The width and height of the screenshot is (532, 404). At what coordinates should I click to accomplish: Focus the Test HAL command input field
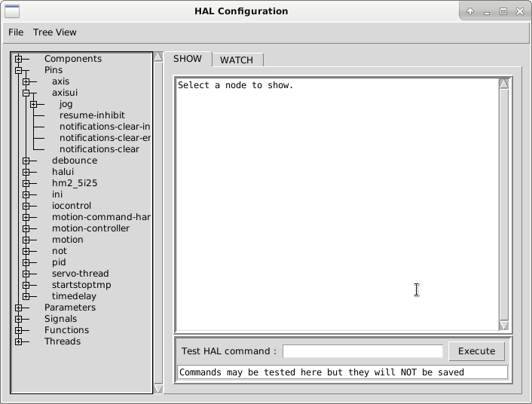point(362,351)
